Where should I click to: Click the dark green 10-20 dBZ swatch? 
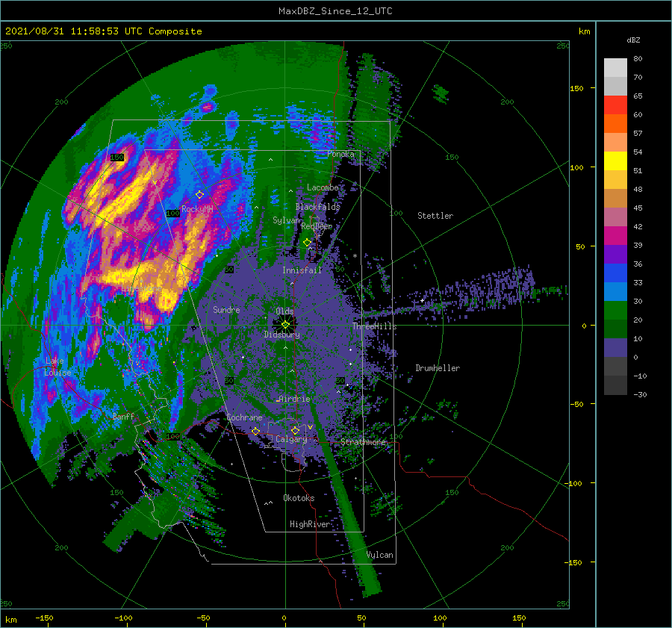tap(615, 329)
